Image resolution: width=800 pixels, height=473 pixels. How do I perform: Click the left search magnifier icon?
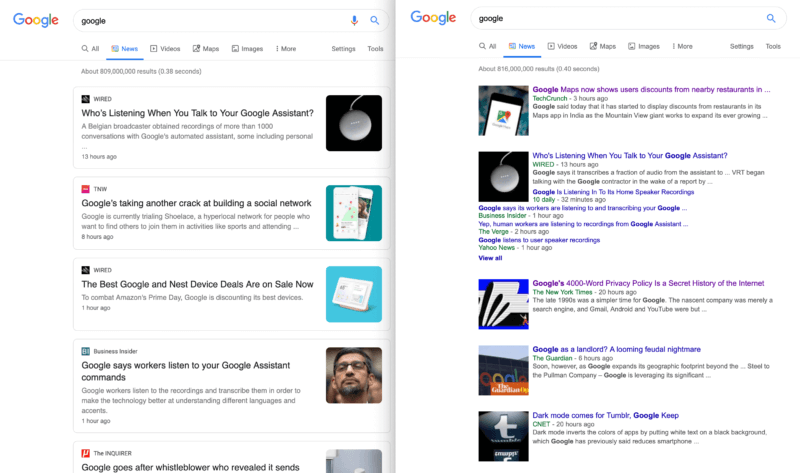[374, 20]
